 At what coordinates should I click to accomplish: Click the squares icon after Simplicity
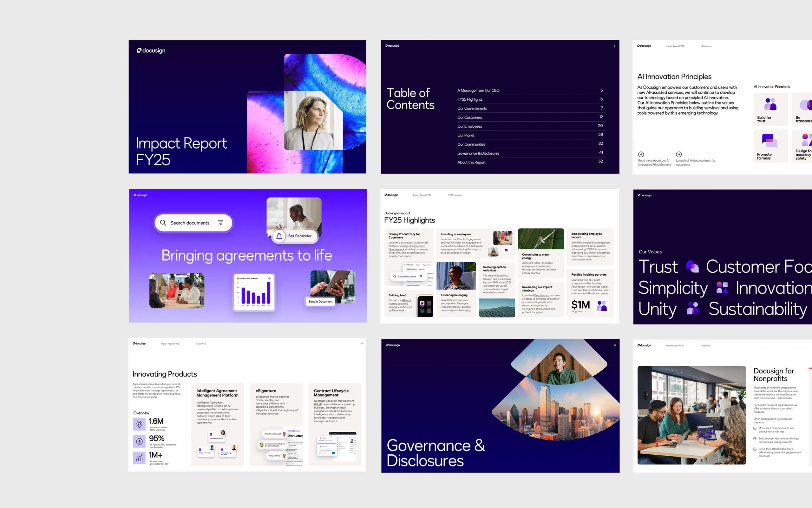722,288
